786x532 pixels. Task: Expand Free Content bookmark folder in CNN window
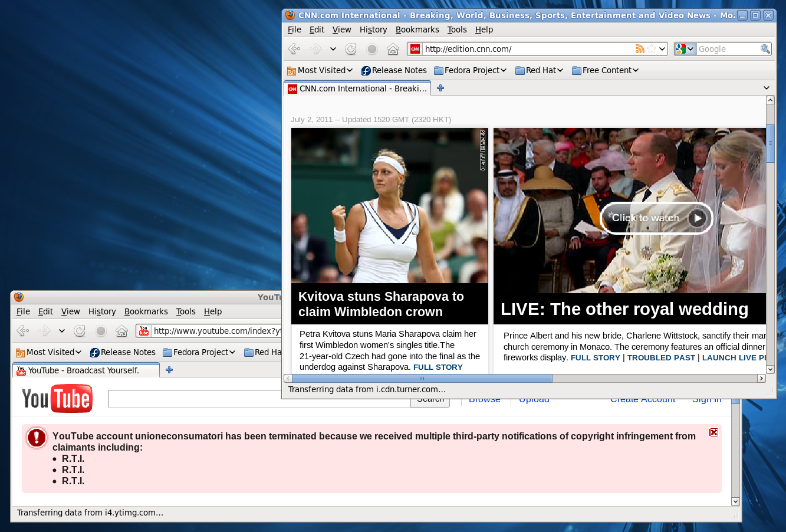pyautogui.click(x=606, y=70)
